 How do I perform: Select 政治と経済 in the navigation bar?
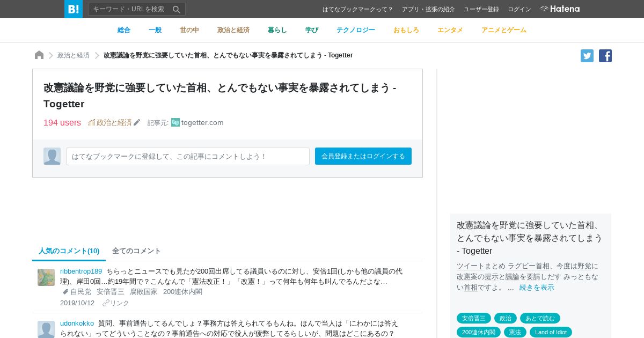click(233, 30)
